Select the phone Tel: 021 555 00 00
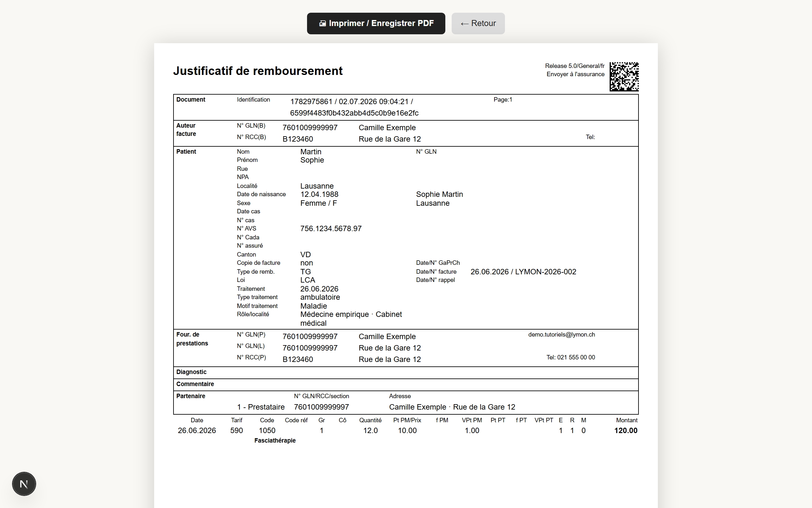 click(570, 358)
